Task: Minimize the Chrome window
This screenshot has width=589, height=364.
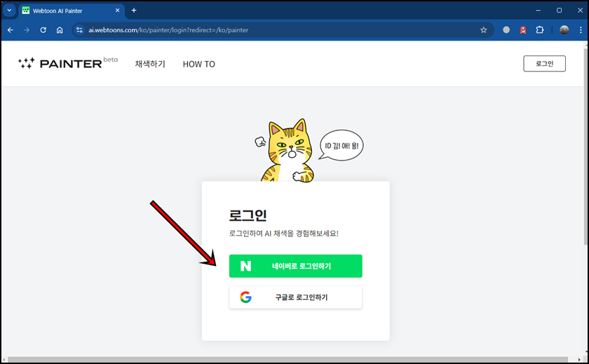Action: [x=539, y=11]
